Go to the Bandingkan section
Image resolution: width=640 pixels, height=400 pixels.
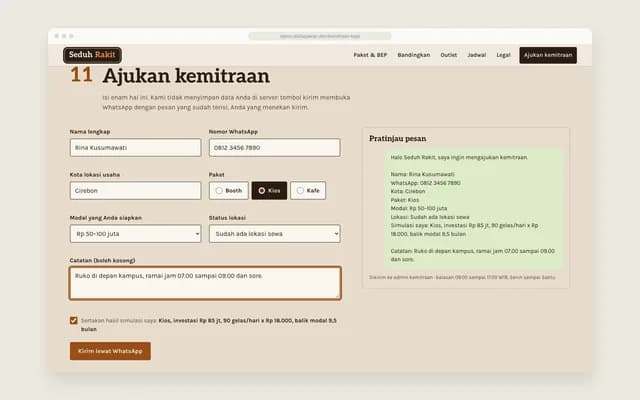click(413, 55)
